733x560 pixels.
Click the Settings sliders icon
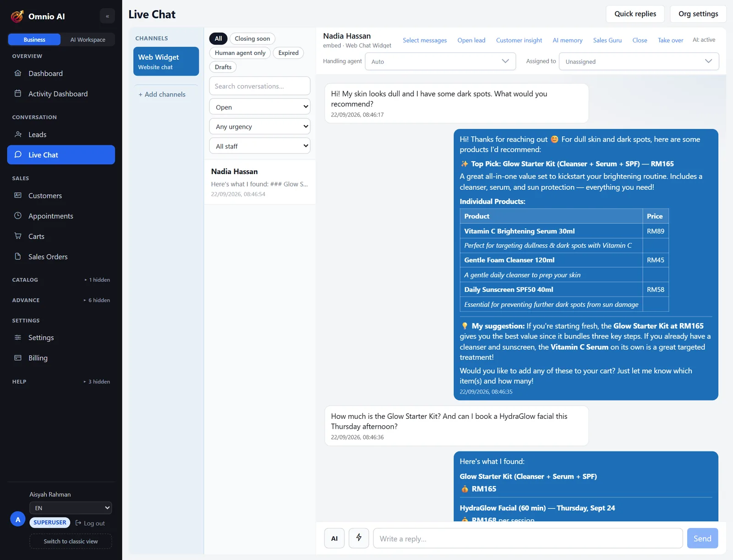pos(18,337)
